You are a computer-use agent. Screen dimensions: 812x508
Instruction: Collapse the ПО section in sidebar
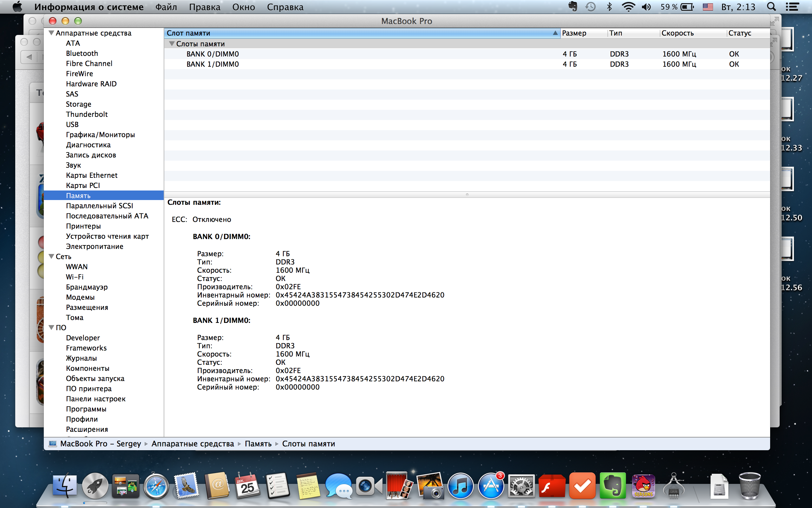(x=51, y=327)
